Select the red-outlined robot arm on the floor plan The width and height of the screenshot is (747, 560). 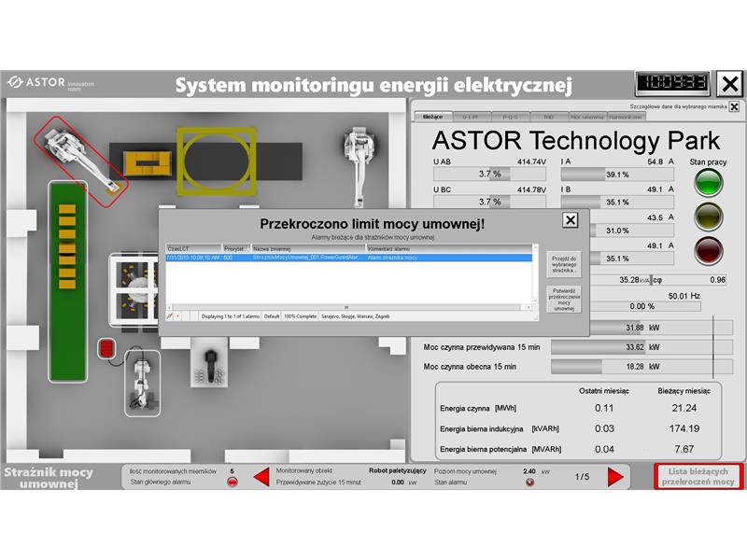[80, 161]
